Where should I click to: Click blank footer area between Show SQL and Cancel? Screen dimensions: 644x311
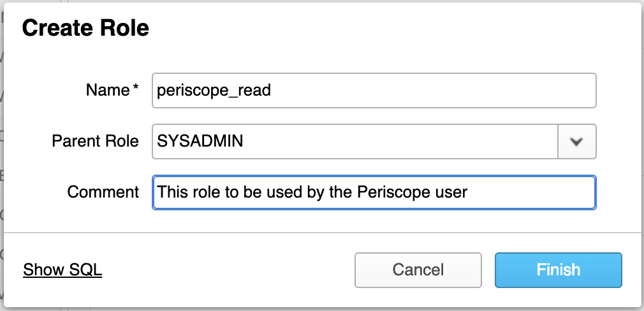(228, 270)
